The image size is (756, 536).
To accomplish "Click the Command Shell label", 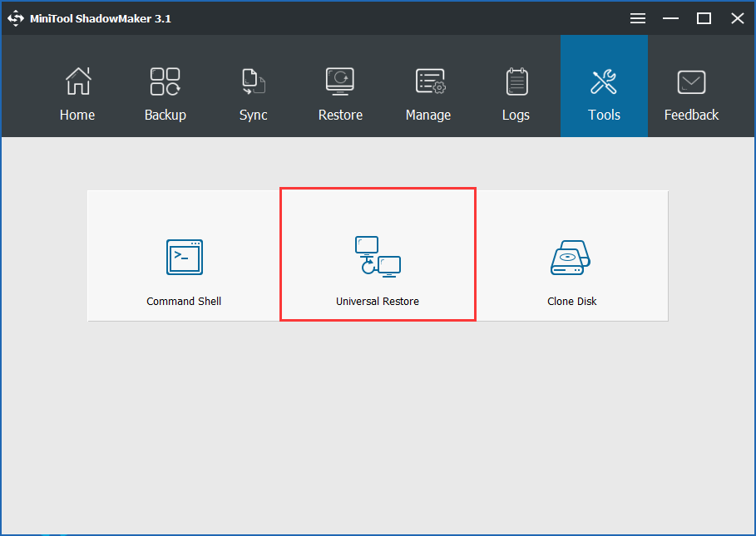I will point(184,301).
